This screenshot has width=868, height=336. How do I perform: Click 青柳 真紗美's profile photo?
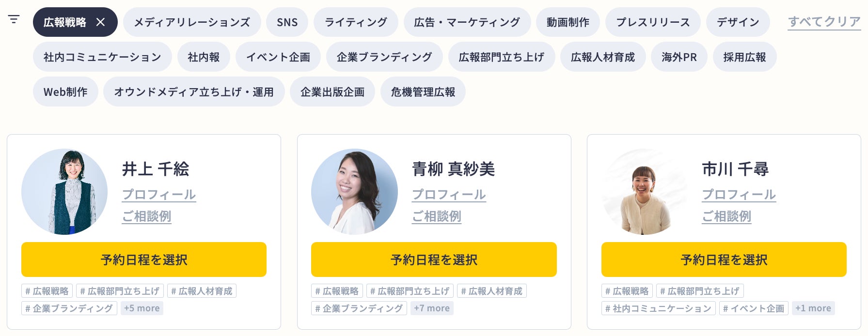point(354,192)
